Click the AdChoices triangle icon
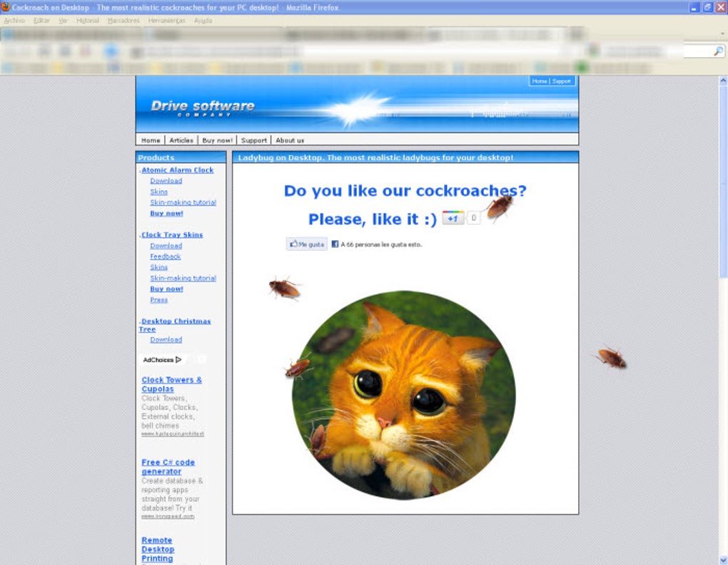The height and width of the screenshot is (565, 728). [178, 359]
